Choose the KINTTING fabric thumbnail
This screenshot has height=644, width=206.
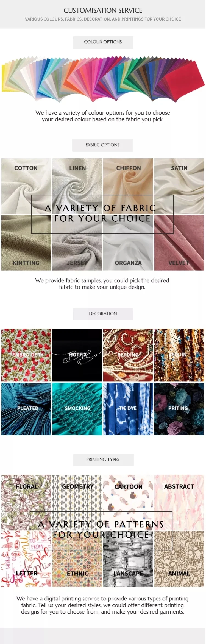[26, 243]
